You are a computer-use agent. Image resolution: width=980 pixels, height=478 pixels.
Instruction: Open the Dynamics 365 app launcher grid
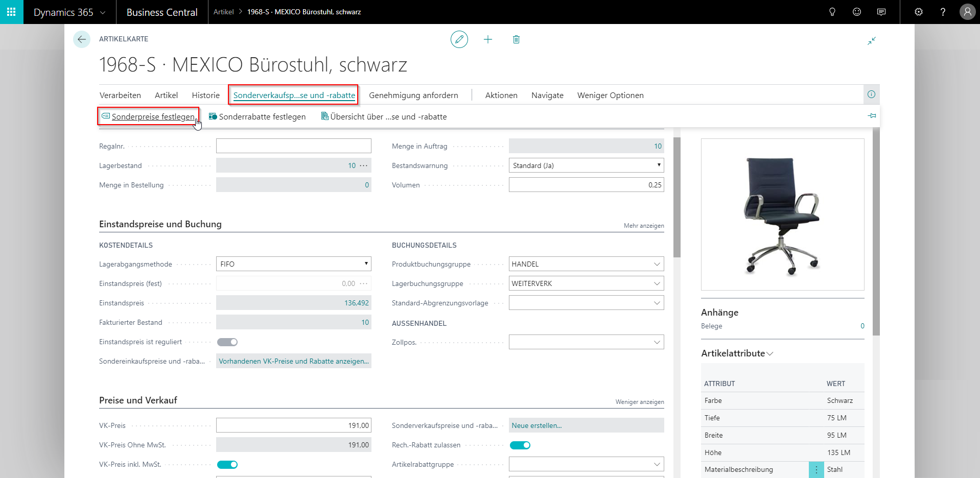pos(11,12)
